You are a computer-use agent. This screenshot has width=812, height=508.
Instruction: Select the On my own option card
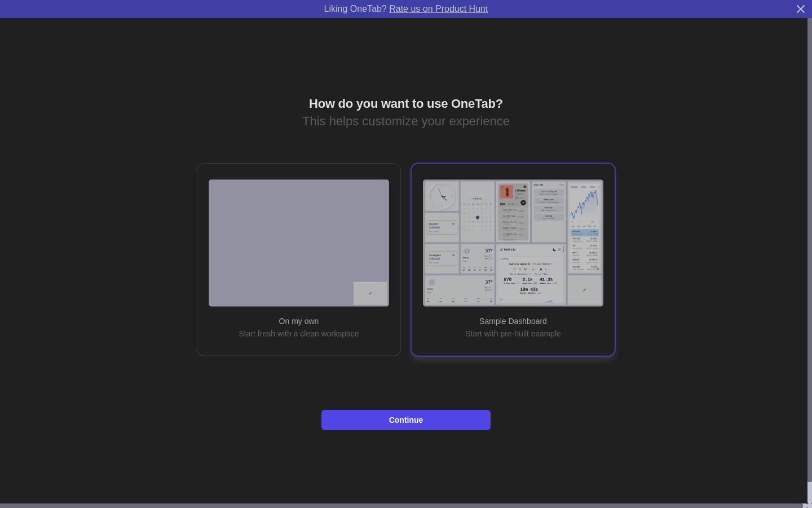(x=299, y=260)
